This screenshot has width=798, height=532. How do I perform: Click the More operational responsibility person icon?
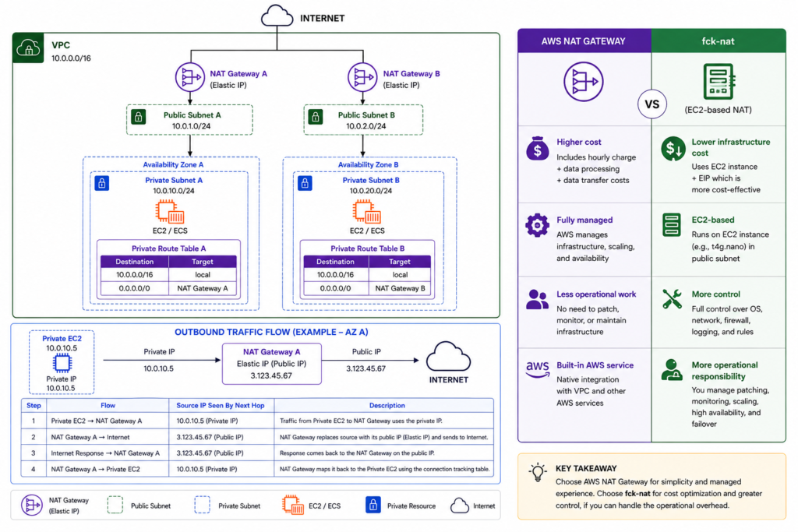[x=672, y=370]
